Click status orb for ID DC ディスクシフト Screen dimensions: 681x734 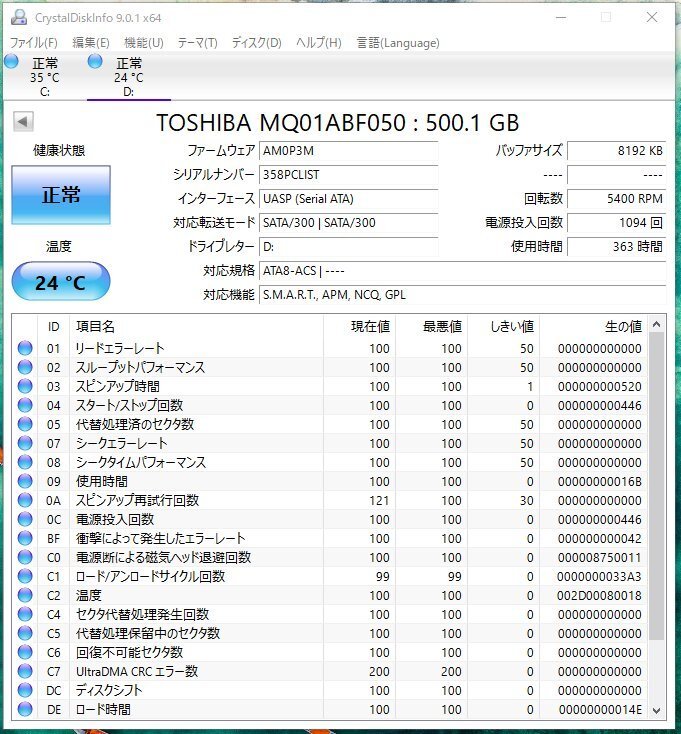[x=25, y=690]
